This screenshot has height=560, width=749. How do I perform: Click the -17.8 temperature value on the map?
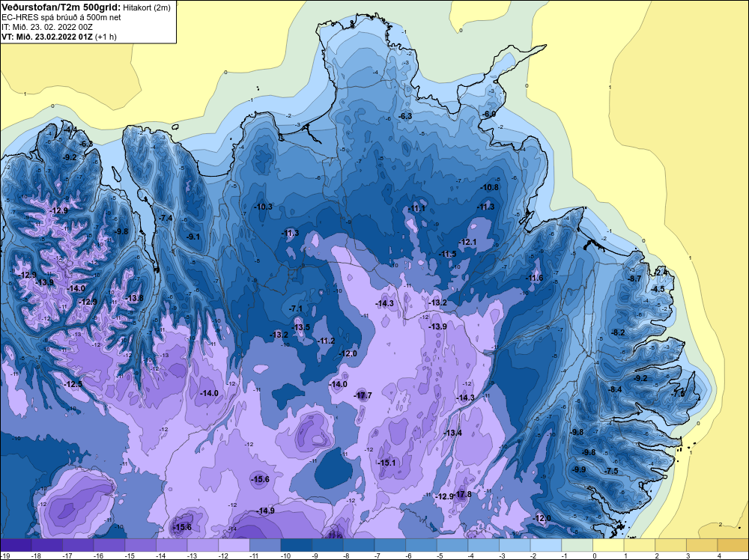click(x=463, y=494)
